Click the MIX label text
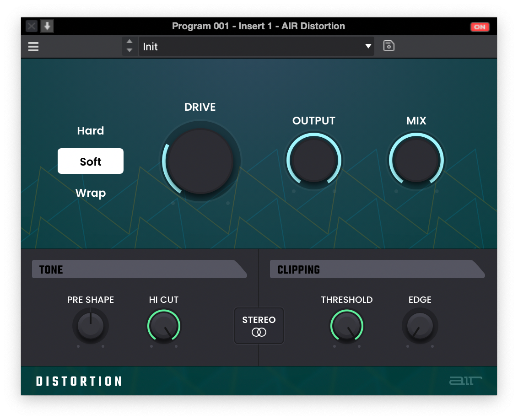 pyautogui.click(x=416, y=121)
